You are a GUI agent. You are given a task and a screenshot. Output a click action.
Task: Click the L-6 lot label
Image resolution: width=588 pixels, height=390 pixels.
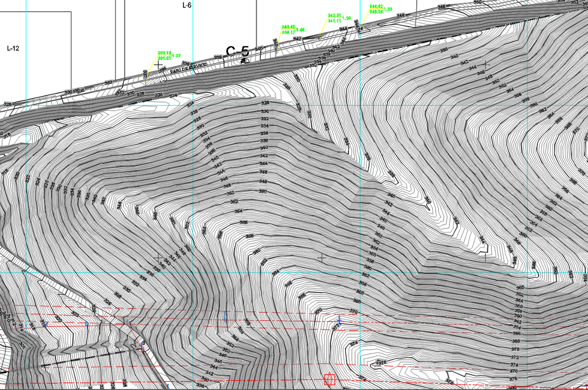click(187, 5)
